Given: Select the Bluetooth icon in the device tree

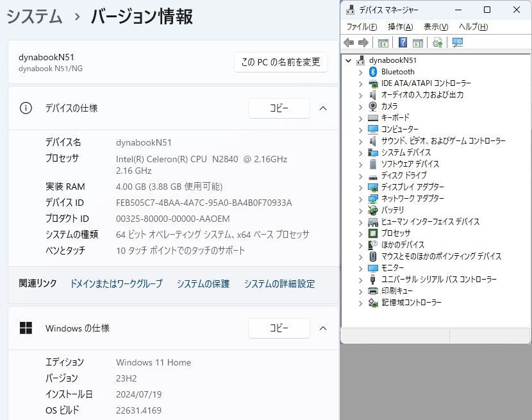Looking at the screenshot, I should click(373, 72).
